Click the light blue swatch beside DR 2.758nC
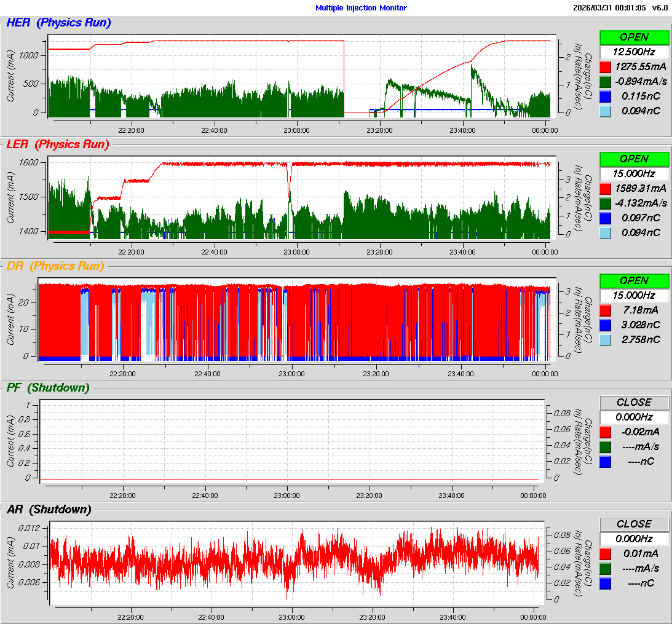 pyautogui.click(x=606, y=340)
